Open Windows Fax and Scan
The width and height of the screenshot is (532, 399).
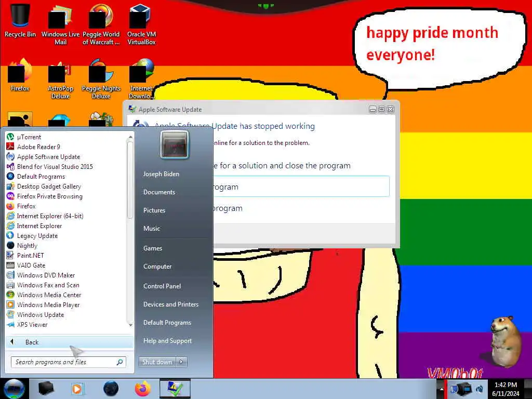tap(48, 285)
